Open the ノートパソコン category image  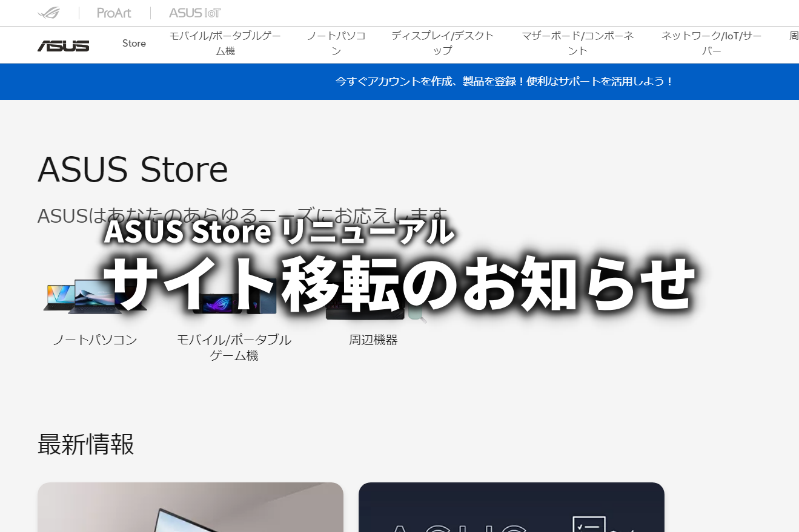[94, 297]
